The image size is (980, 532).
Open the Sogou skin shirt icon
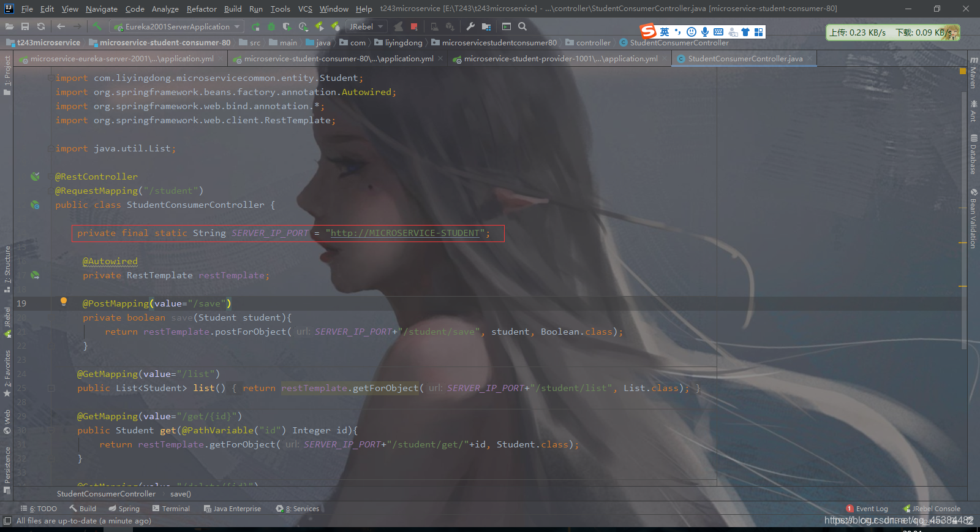745,32
